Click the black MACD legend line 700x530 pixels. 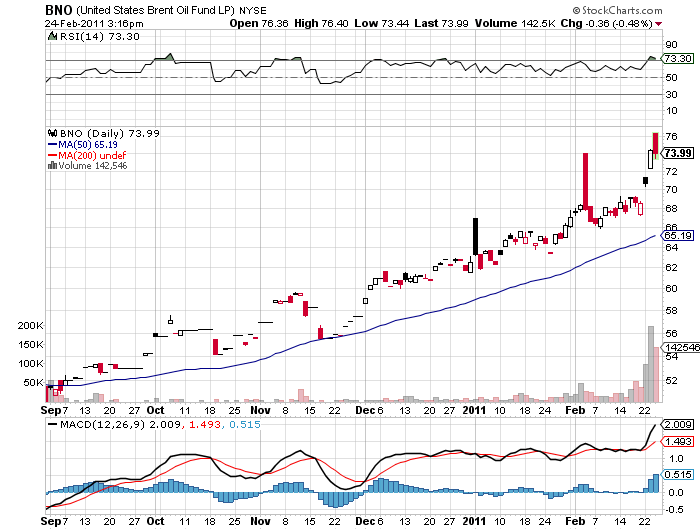[x=53, y=424]
